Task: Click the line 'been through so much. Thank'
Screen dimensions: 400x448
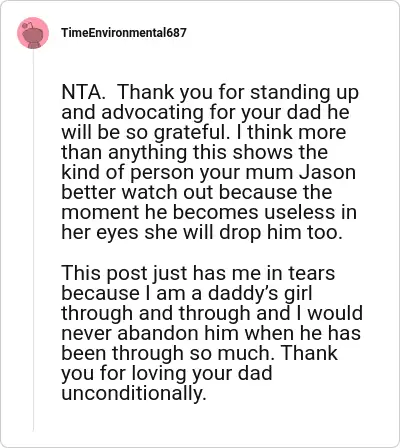Action: click(x=200, y=353)
